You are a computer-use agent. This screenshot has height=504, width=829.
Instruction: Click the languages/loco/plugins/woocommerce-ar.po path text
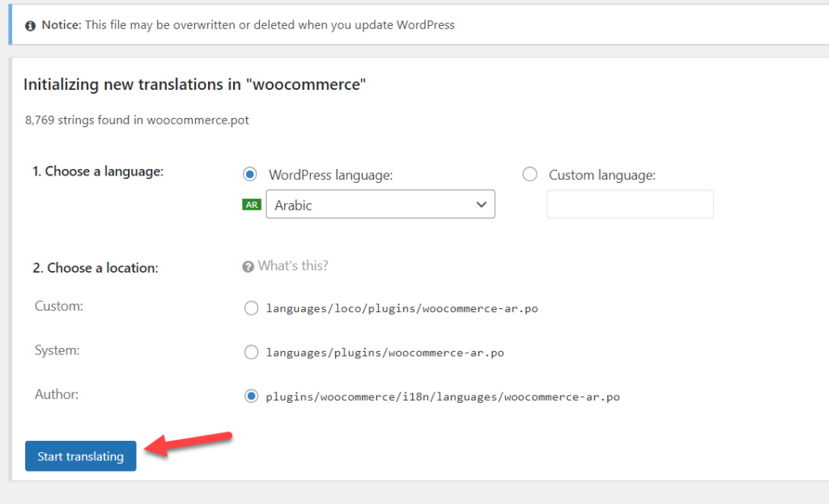click(402, 308)
